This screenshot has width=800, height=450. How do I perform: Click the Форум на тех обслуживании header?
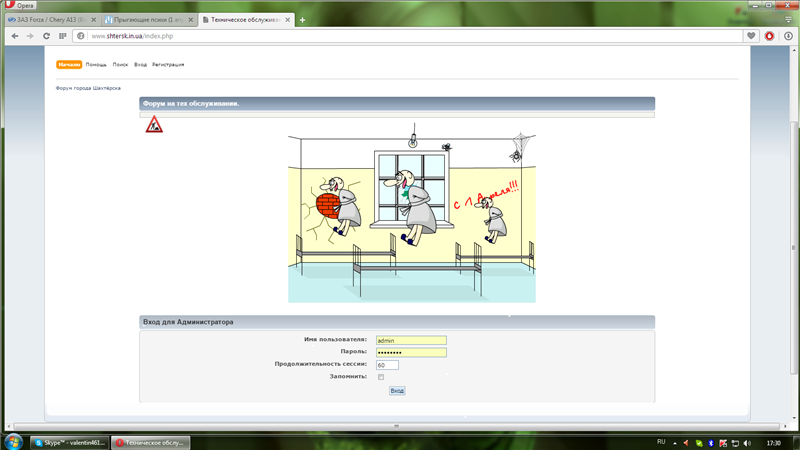(x=397, y=104)
